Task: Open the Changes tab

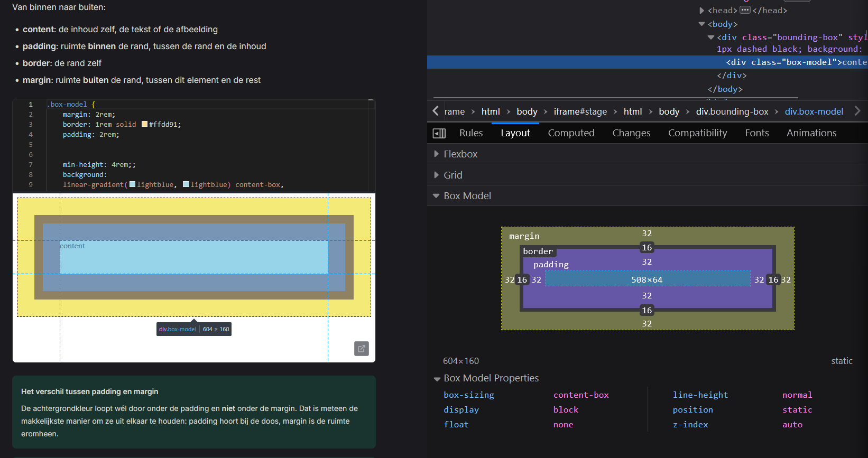Action: pos(631,133)
